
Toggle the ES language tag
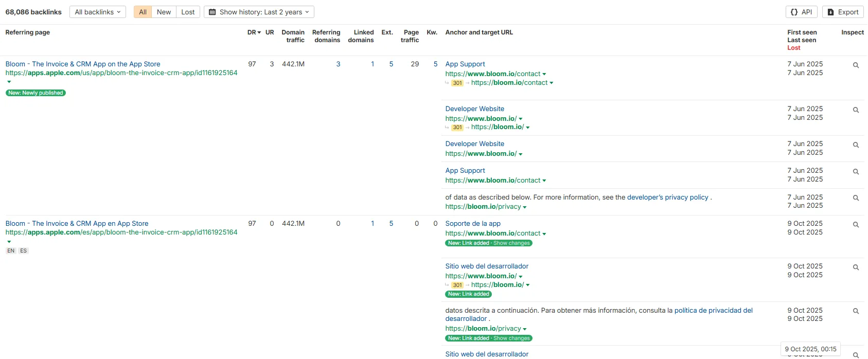(x=23, y=251)
